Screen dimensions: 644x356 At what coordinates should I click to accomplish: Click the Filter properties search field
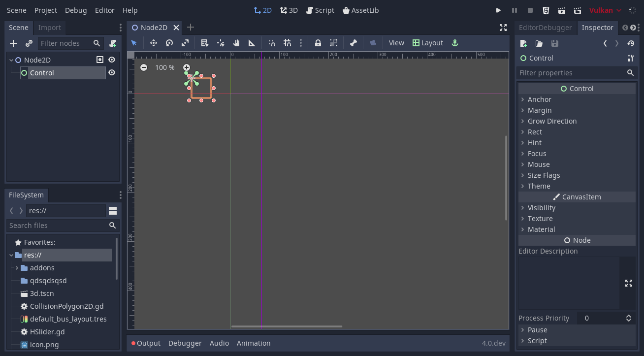pos(571,72)
